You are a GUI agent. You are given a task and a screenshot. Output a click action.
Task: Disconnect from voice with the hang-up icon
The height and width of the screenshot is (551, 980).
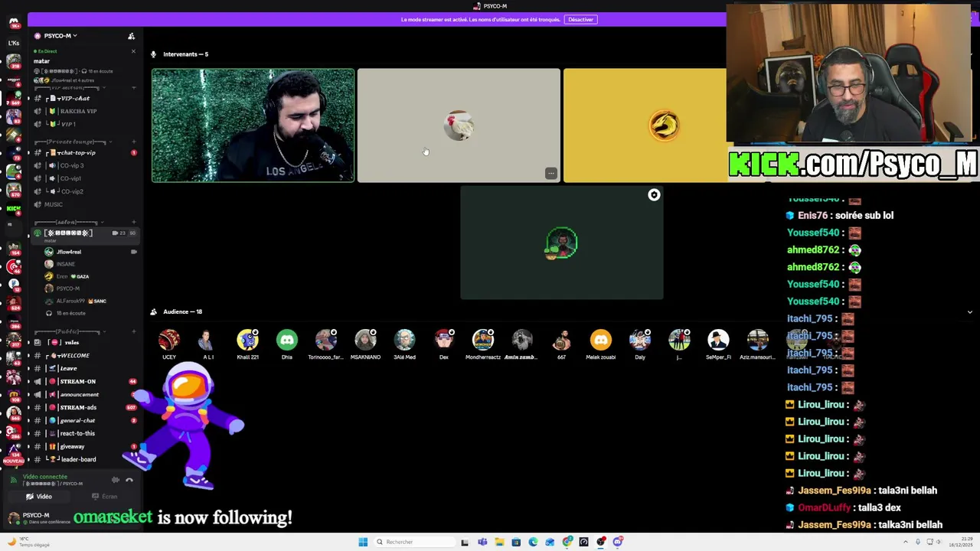(129, 480)
